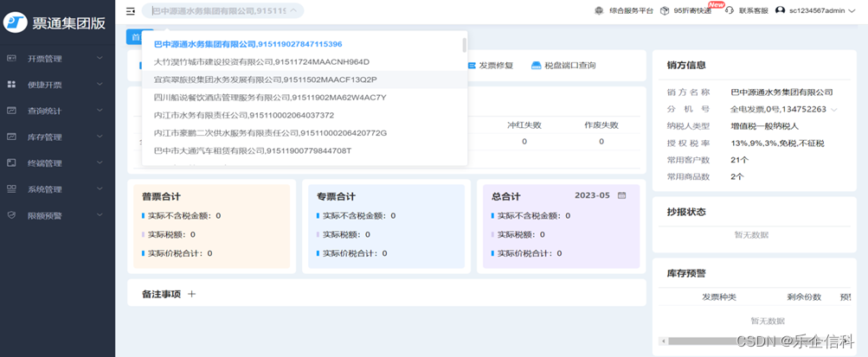Expand the 便捷开票 menu chevron
868x357 pixels.
pos(100,84)
